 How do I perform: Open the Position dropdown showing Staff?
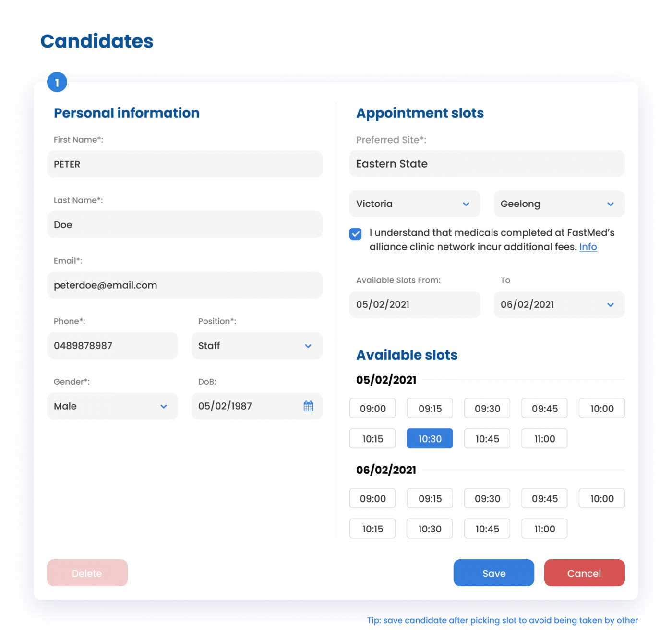(256, 346)
